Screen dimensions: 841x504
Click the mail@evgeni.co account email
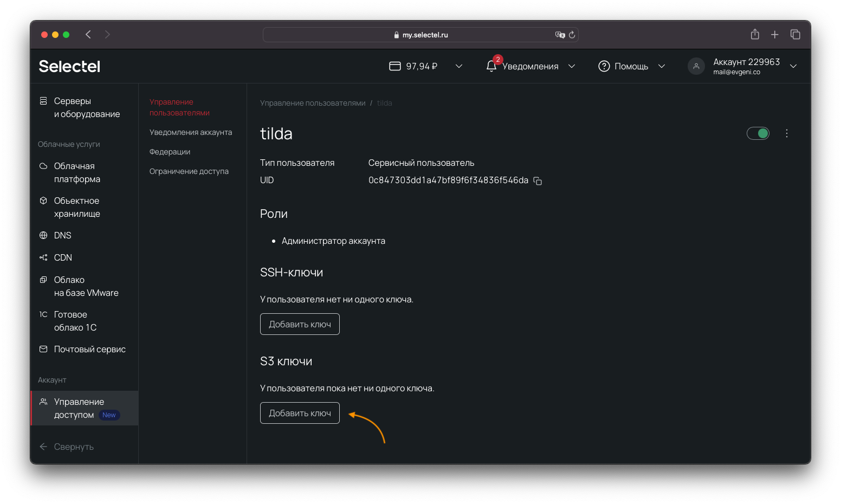(736, 72)
